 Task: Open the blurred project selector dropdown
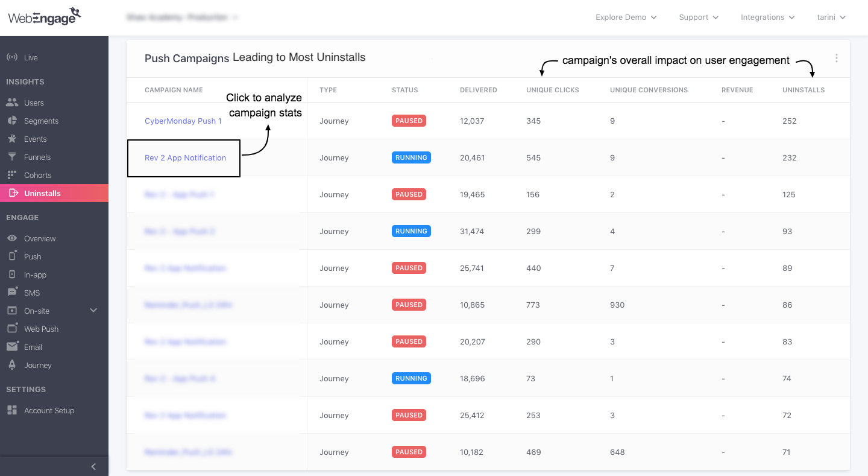(x=182, y=17)
